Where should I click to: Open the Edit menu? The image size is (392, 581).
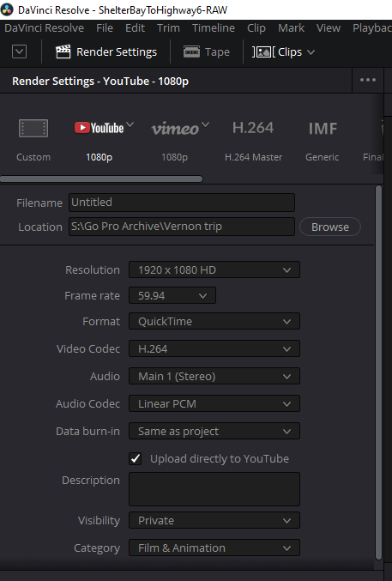[135, 28]
